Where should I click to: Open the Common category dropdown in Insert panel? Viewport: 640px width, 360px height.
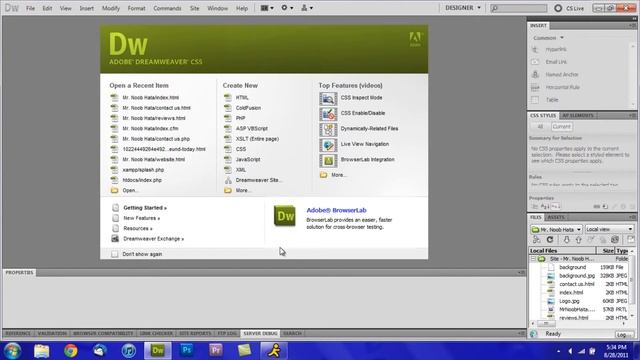(x=548, y=38)
